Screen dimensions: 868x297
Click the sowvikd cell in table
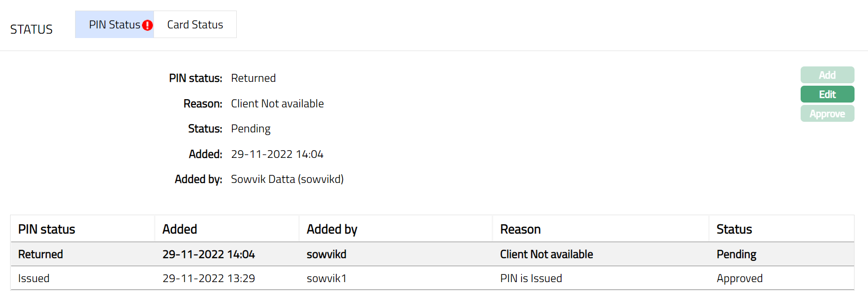coord(326,254)
